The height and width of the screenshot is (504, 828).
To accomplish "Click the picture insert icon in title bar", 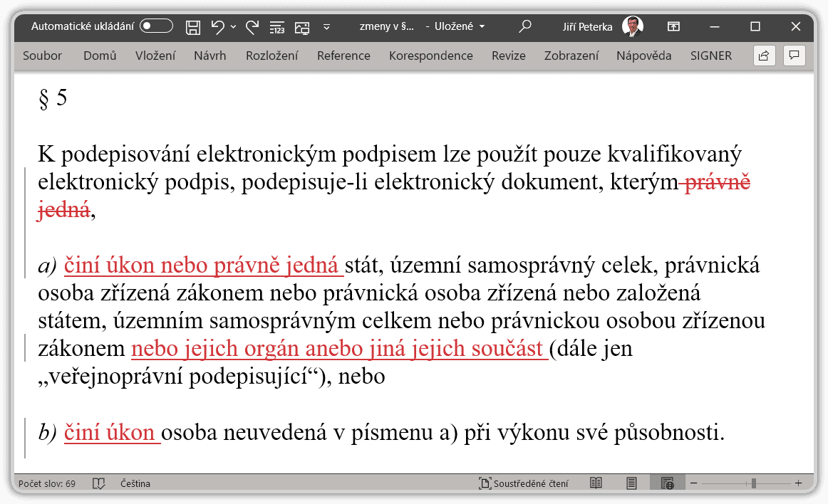I will tap(302, 27).
